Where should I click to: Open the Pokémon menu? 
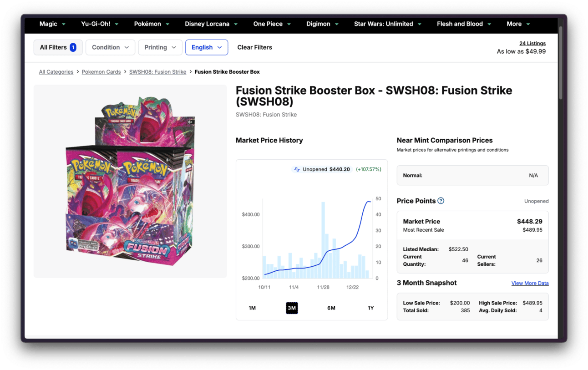click(x=152, y=24)
